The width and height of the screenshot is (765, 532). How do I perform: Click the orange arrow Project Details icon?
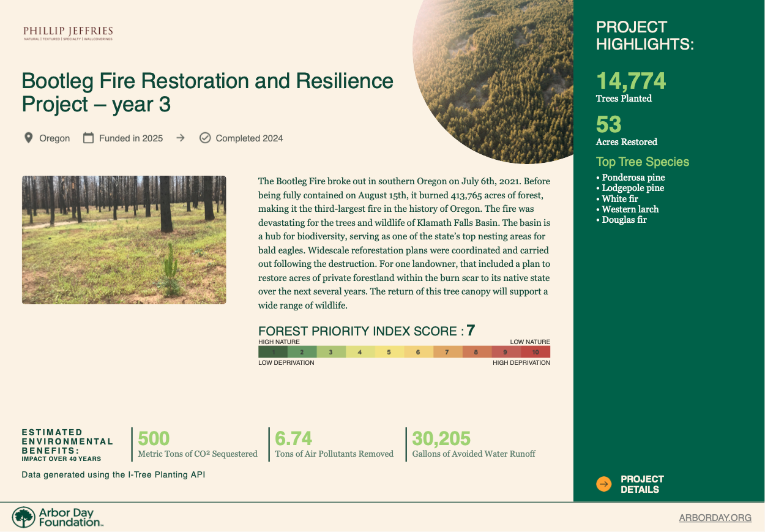pyautogui.click(x=603, y=484)
